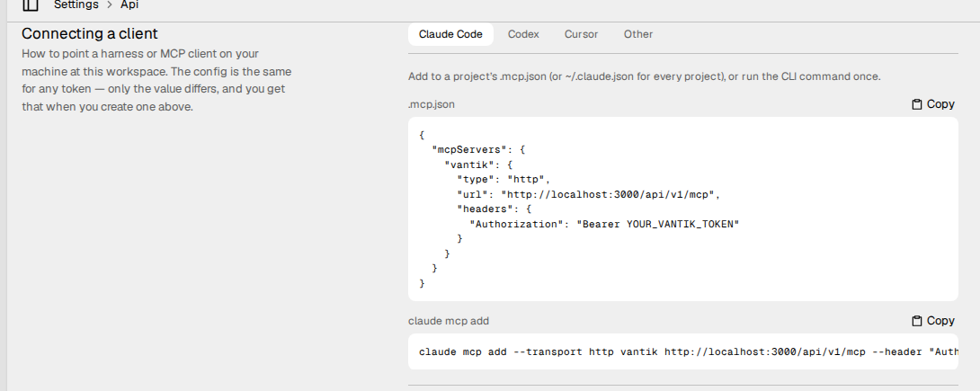980x391 pixels.
Task: Click the "mcpServers" line in the JSON
Action: click(478, 150)
